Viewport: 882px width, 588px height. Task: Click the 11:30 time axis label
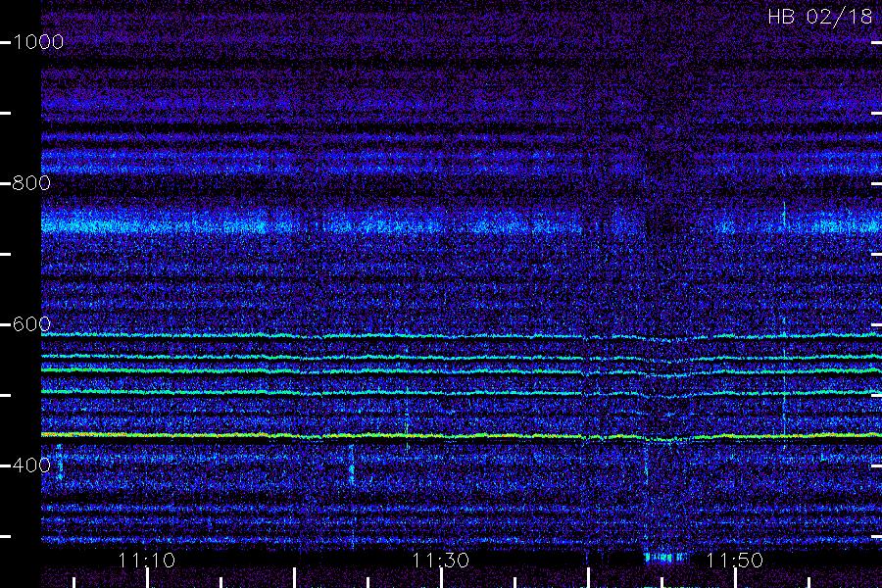440,561
